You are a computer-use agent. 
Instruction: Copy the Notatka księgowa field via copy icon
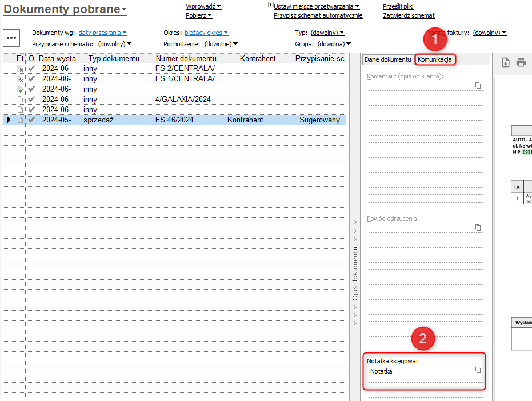(478, 370)
